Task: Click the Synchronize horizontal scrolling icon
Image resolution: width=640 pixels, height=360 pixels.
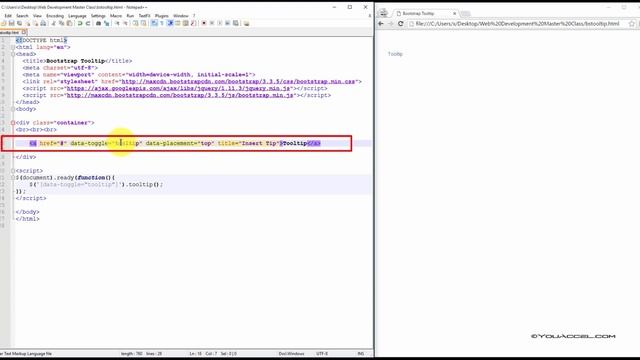Action: point(143,23)
